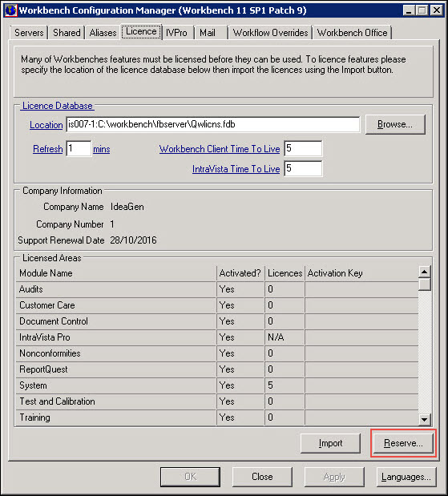This screenshot has height=496, width=448.
Task: Close the Configuration Manager window via X
Action: pos(437,10)
